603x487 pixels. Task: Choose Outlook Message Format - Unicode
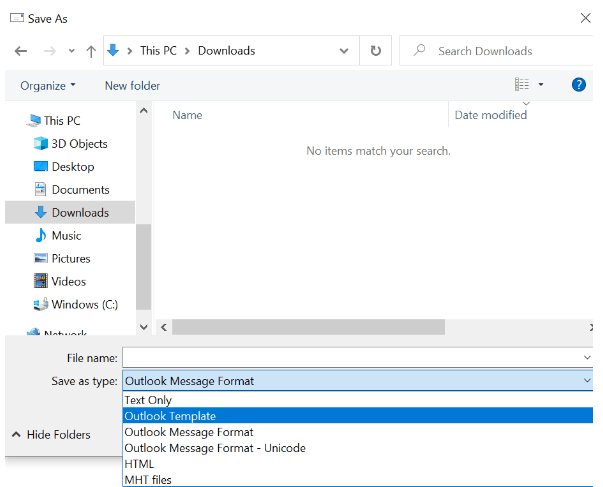[358, 448]
